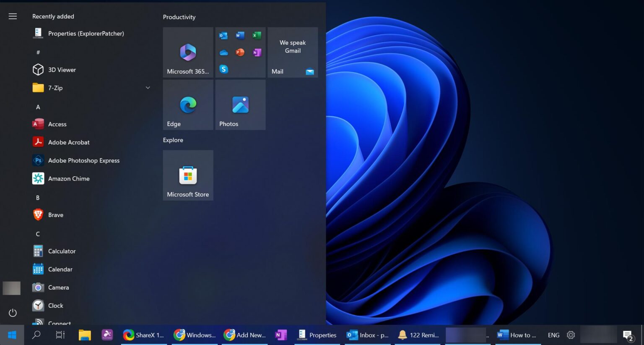The width and height of the screenshot is (644, 345).
Task: Jump to the letter A section header
Action: point(38,107)
